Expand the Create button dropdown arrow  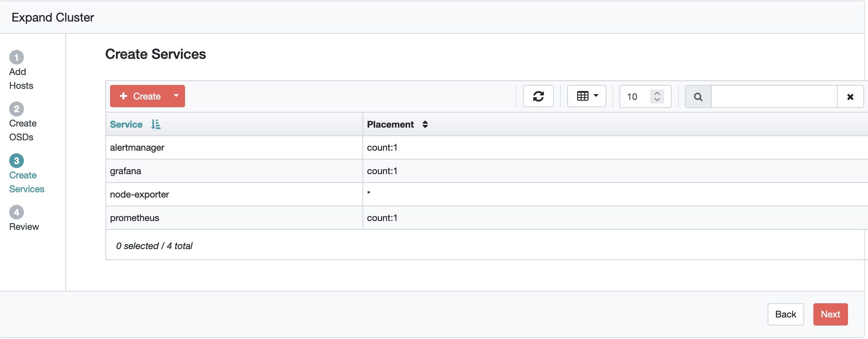(x=176, y=96)
